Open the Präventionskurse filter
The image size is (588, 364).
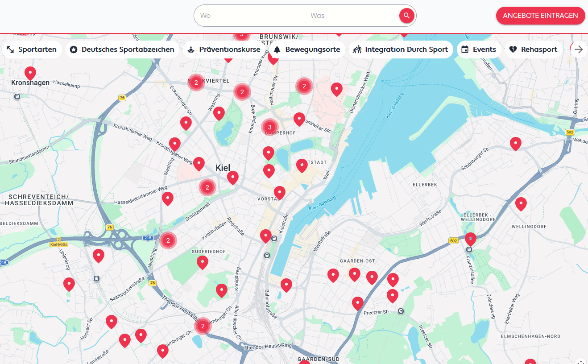[x=224, y=50]
